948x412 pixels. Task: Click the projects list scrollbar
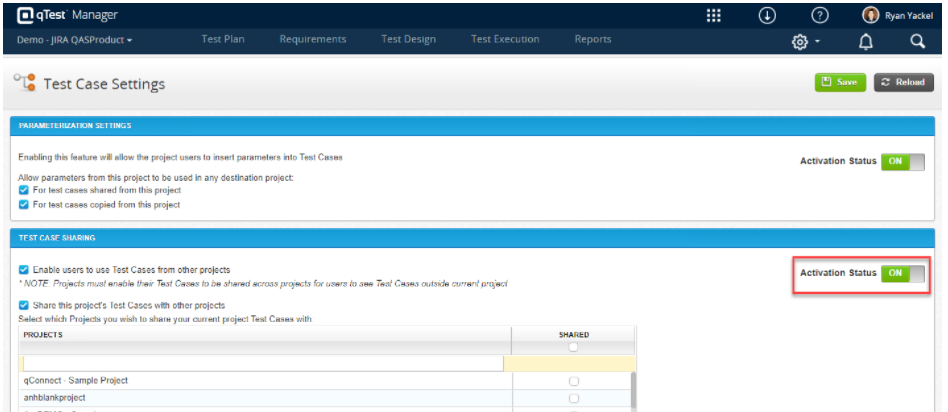coord(632,391)
